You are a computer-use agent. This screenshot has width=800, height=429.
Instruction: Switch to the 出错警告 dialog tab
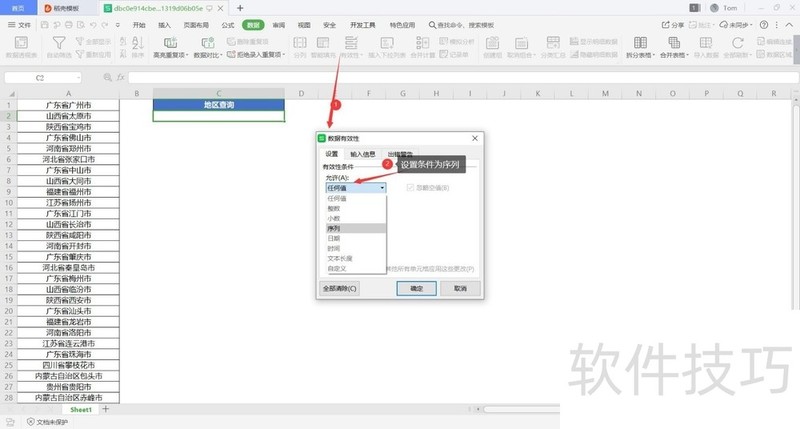pyautogui.click(x=401, y=154)
